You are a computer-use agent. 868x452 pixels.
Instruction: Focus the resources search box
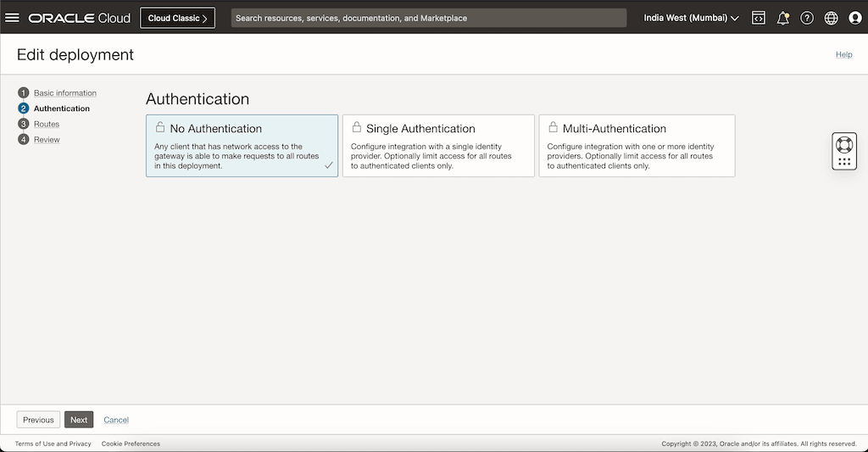[x=428, y=18]
